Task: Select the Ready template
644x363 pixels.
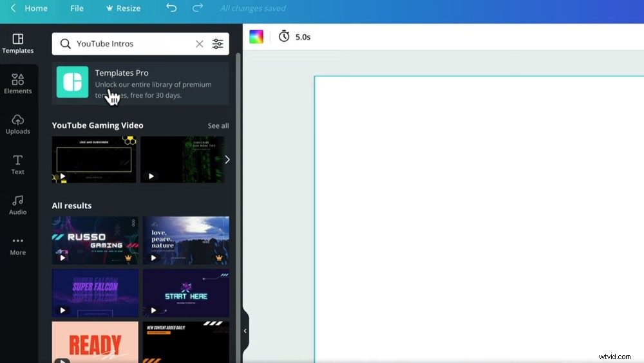Action: point(95,342)
